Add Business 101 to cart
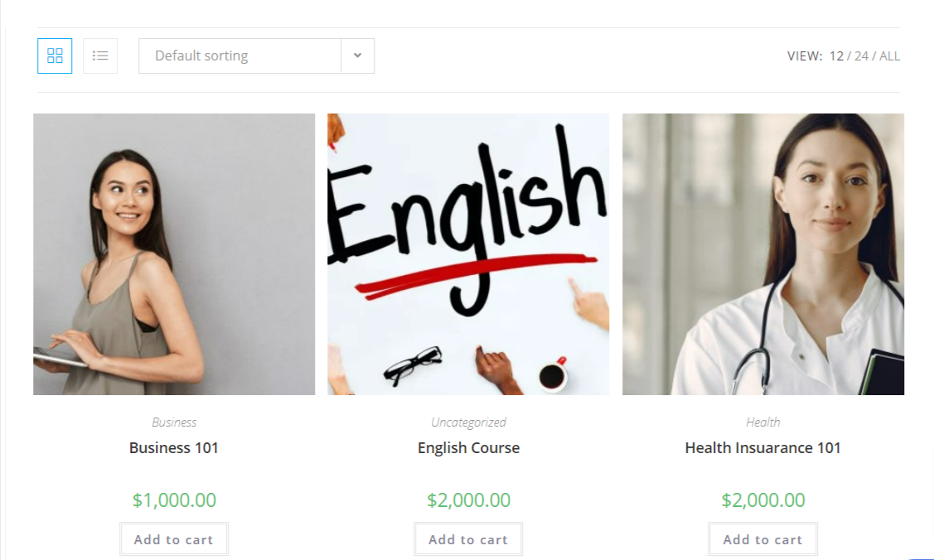 [x=174, y=539]
